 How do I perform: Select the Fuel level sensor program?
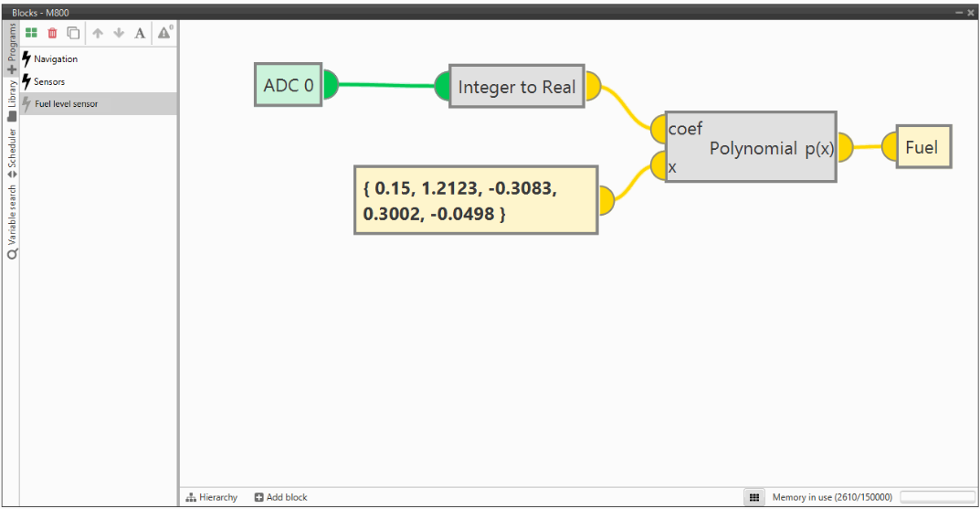(x=66, y=104)
